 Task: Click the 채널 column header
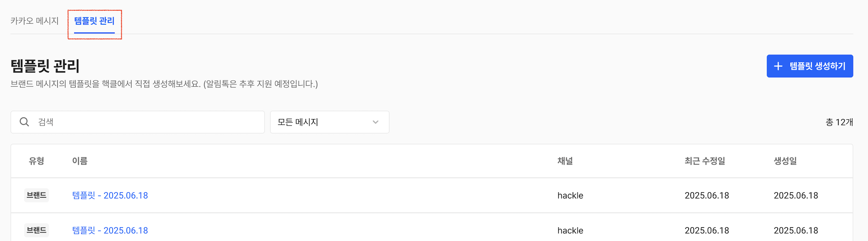[565, 161]
